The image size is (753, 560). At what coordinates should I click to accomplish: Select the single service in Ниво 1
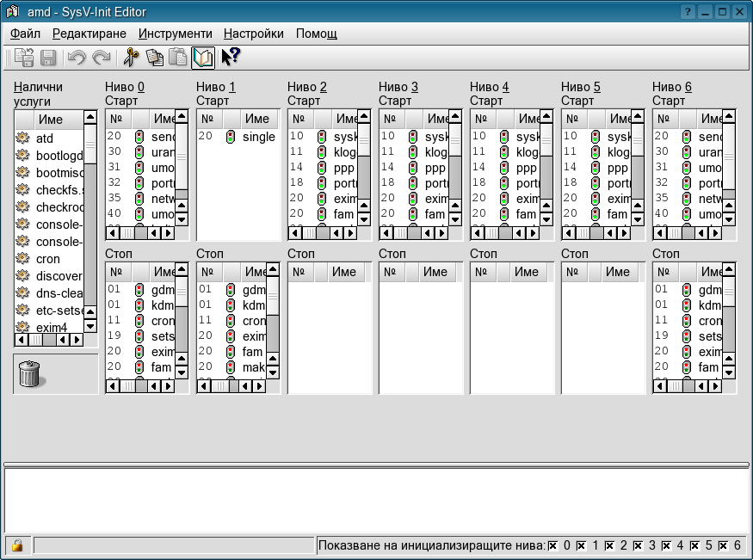tap(258, 137)
